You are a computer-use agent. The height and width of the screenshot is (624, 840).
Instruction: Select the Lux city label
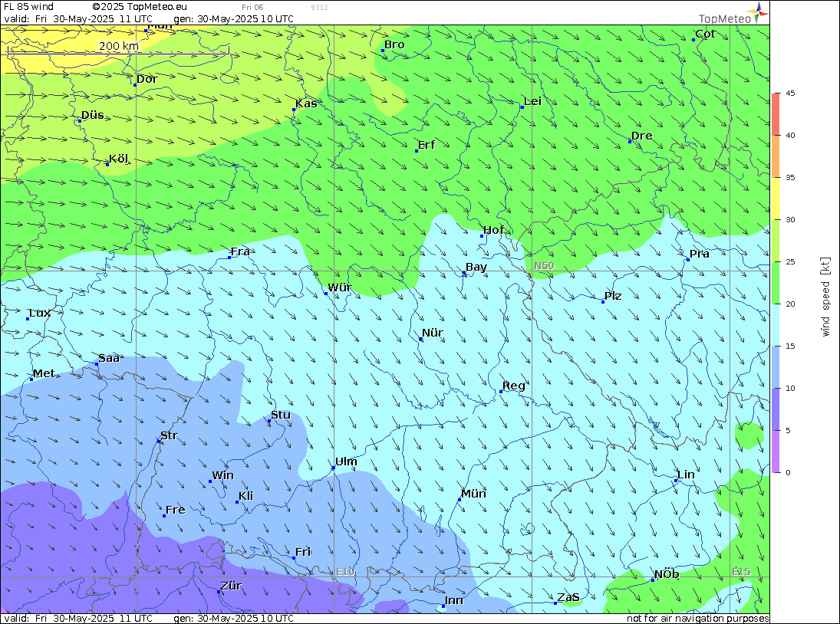40,313
